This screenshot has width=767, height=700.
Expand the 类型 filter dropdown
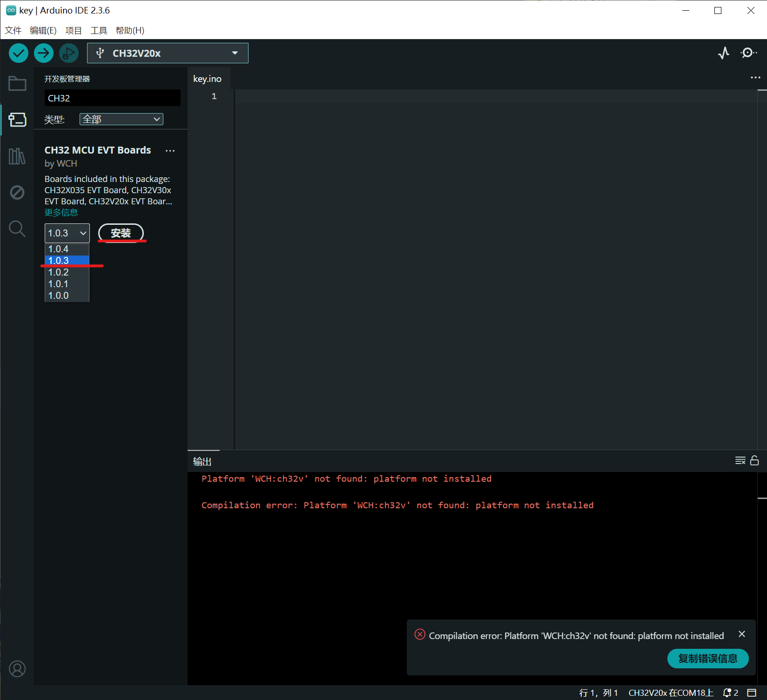point(121,119)
